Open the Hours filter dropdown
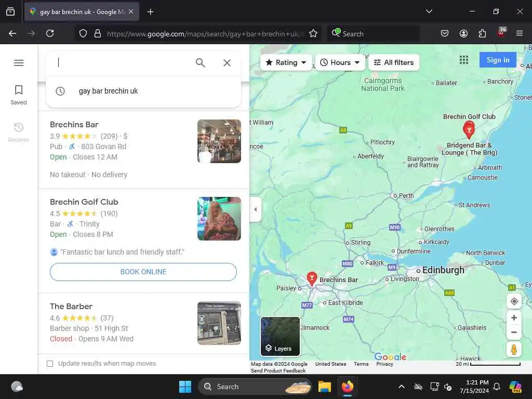The width and height of the screenshot is (532, 399). point(340,62)
